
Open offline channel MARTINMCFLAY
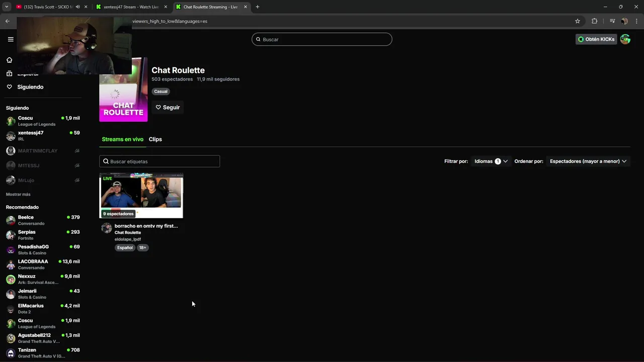tap(43, 151)
